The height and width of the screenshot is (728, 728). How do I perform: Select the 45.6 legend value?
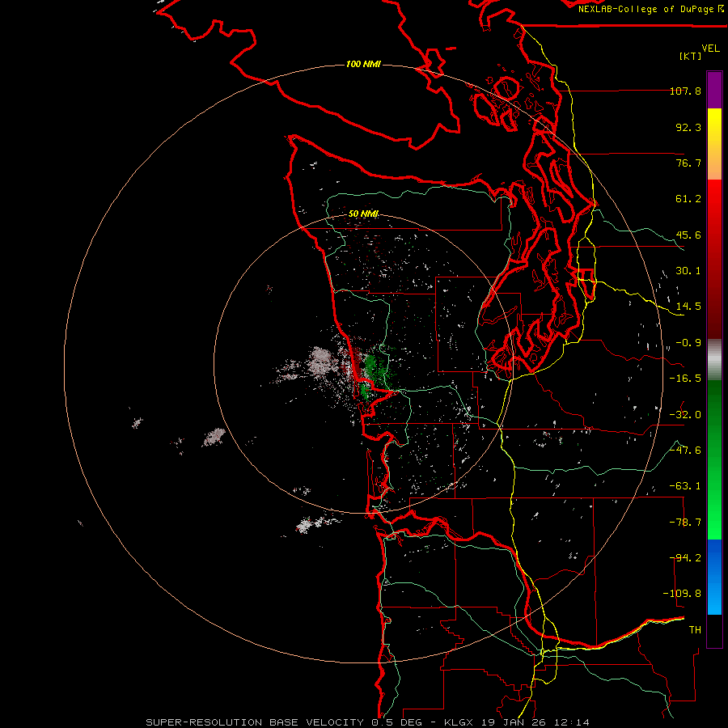click(x=688, y=235)
